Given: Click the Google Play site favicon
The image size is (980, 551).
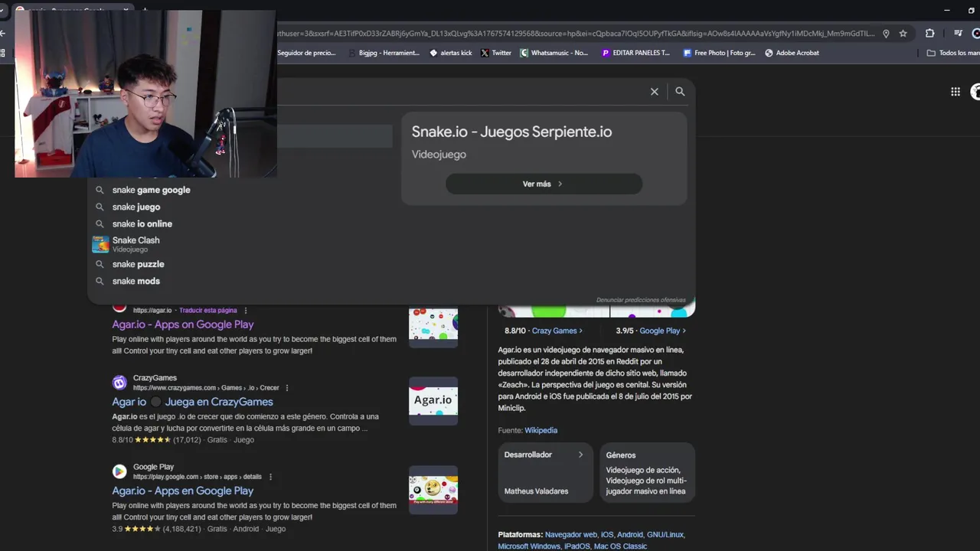Looking at the screenshot, I should [x=119, y=471].
